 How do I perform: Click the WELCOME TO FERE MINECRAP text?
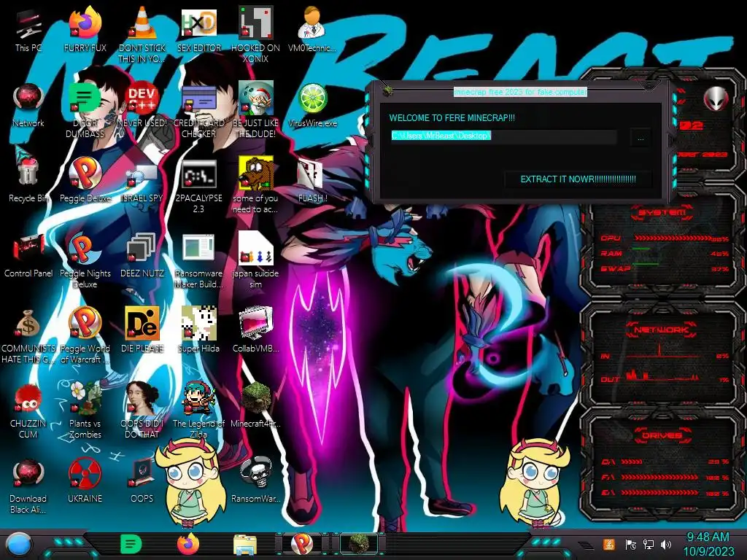point(452,117)
